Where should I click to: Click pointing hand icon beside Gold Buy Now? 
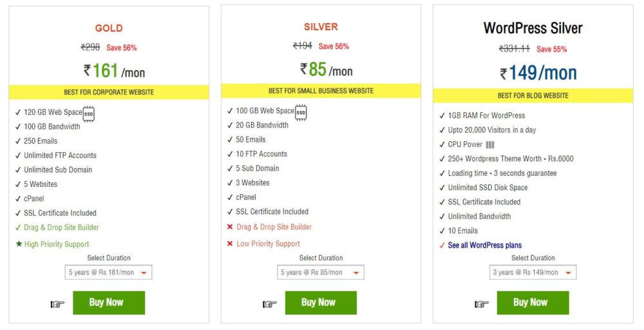pyautogui.click(x=58, y=304)
